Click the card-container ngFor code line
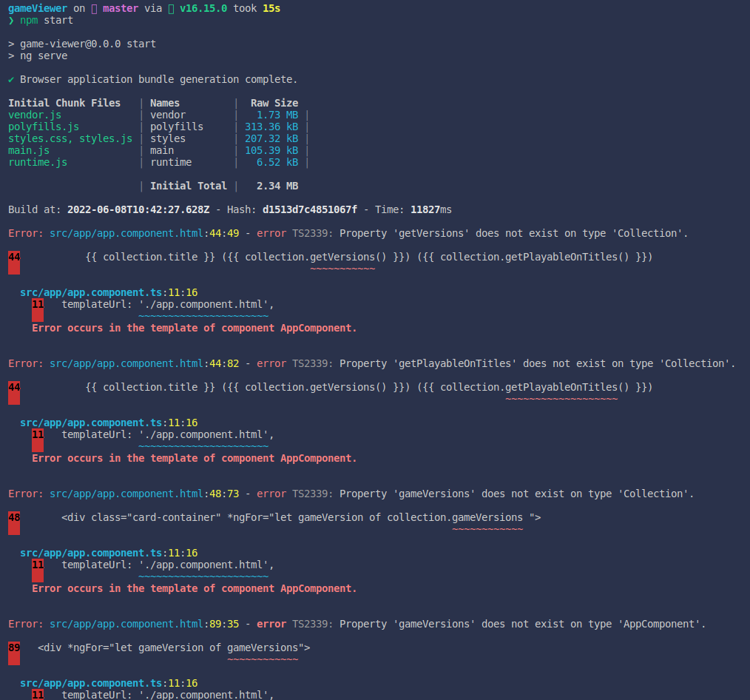The width and height of the screenshot is (750, 700). 301,517
